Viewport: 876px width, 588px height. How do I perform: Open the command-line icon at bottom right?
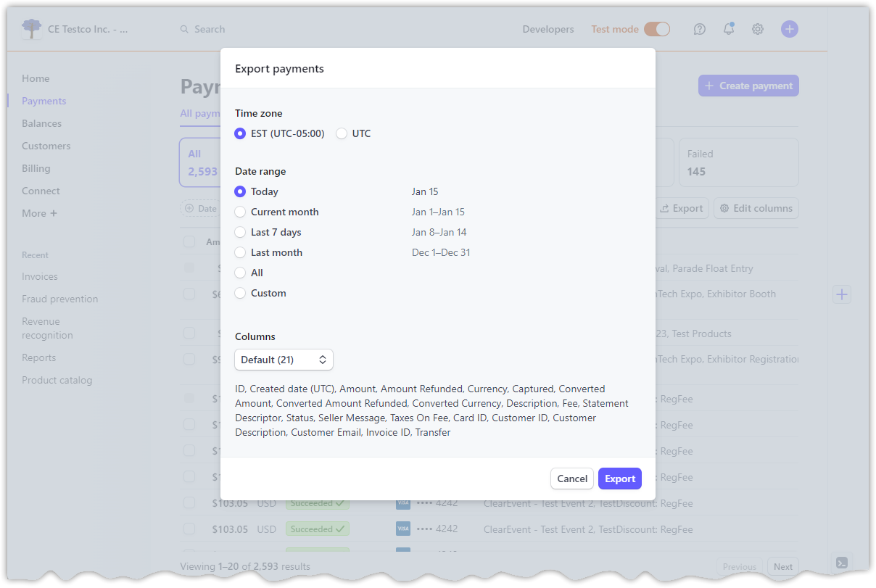click(x=842, y=563)
